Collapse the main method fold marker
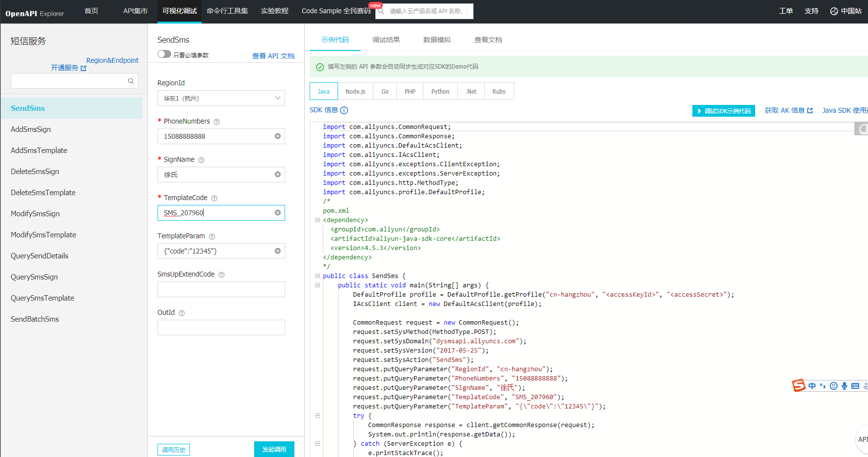 [317, 285]
